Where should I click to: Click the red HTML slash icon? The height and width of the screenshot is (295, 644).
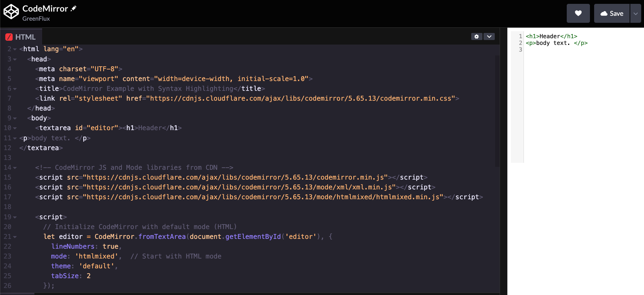(9, 37)
